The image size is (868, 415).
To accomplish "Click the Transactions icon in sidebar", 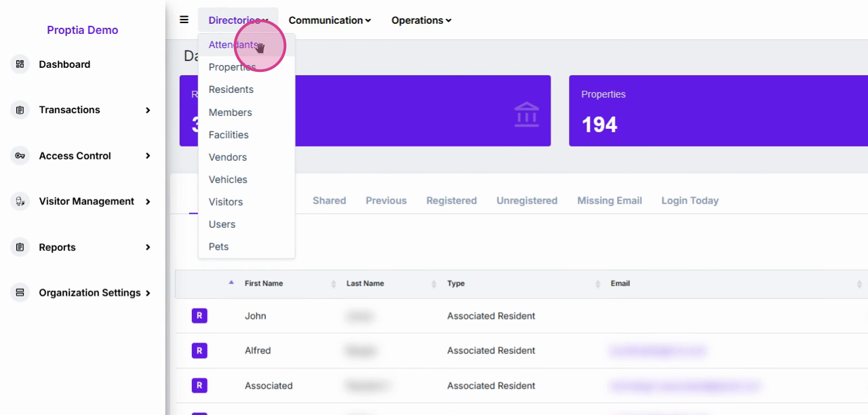I will [20, 110].
